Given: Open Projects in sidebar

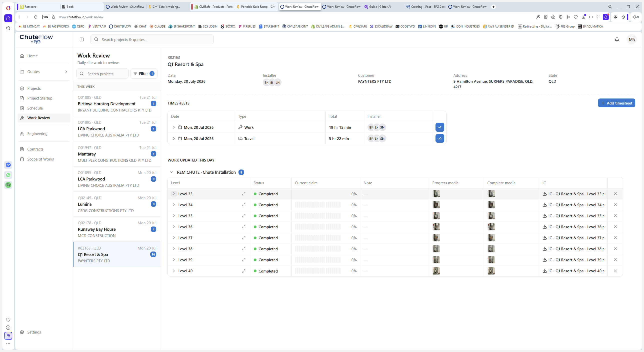Looking at the screenshot, I should point(44,88).
